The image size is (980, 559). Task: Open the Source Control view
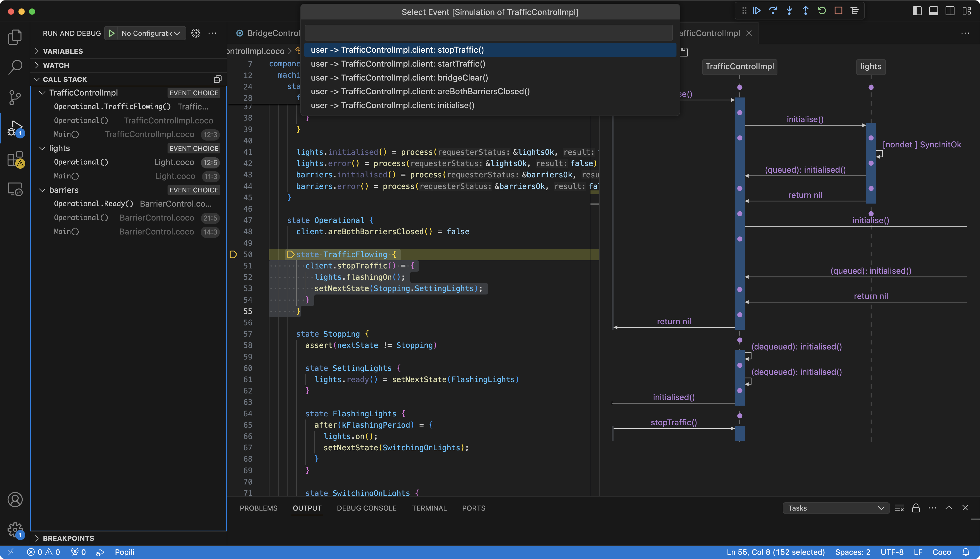(15, 98)
